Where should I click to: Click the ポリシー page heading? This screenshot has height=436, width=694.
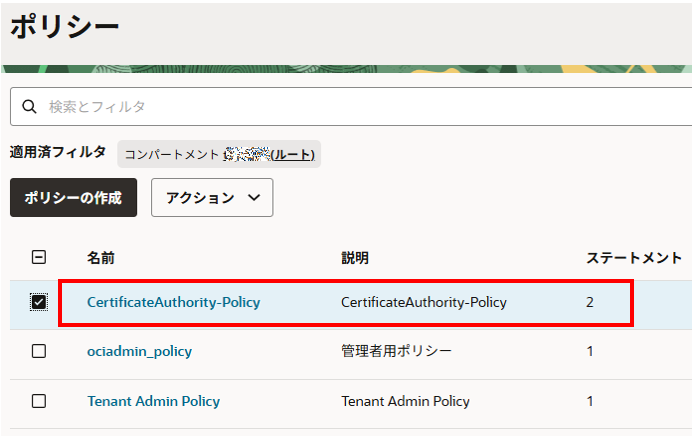pos(65,27)
